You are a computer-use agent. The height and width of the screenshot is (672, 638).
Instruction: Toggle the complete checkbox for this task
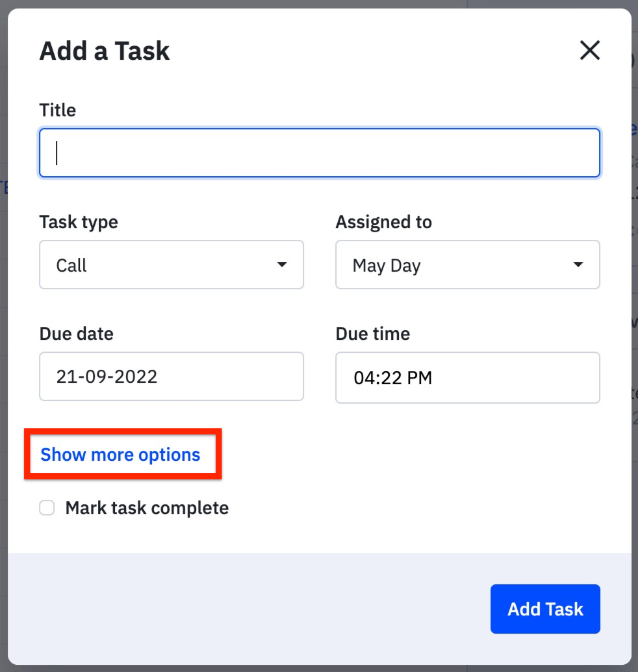pyautogui.click(x=46, y=508)
